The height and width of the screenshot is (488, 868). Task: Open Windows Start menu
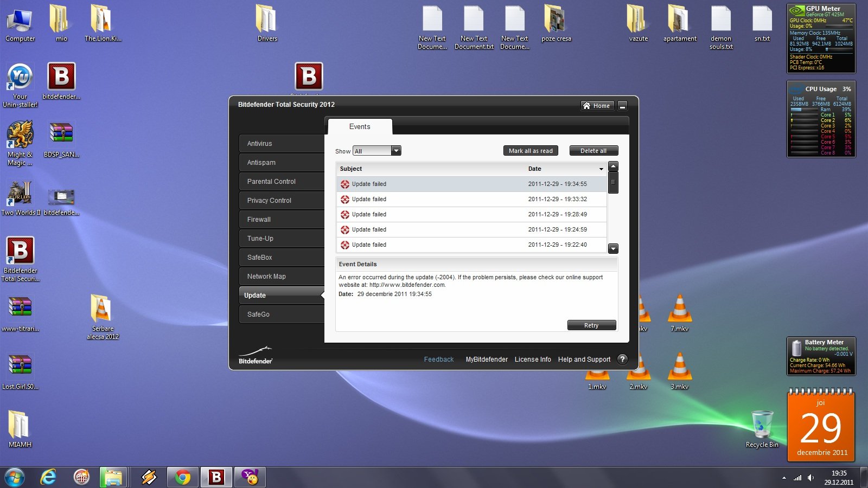click(x=14, y=477)
